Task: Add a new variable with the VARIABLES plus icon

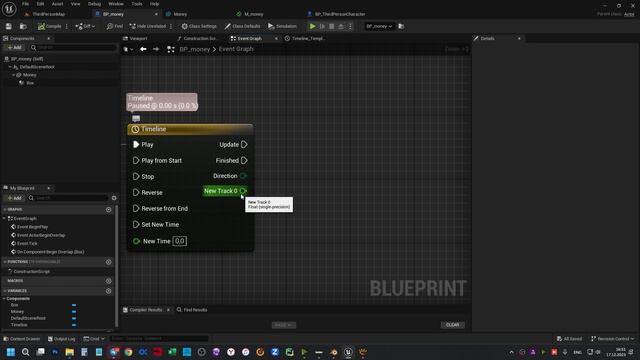Action: pyautogui.click(x=109, y=291)
